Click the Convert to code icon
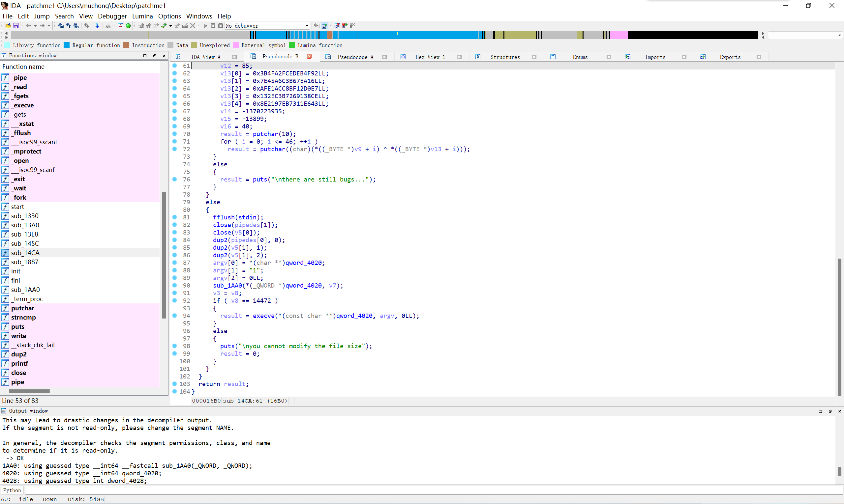 (x=141, y=26)
